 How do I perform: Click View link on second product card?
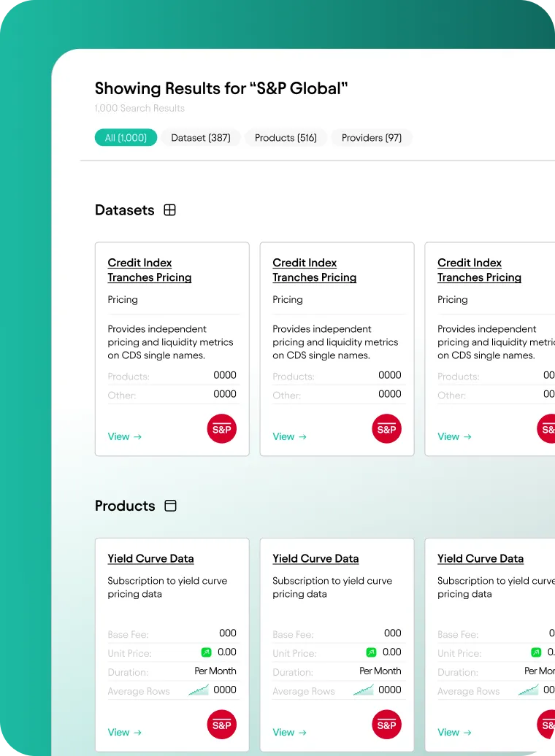[290, 732]
